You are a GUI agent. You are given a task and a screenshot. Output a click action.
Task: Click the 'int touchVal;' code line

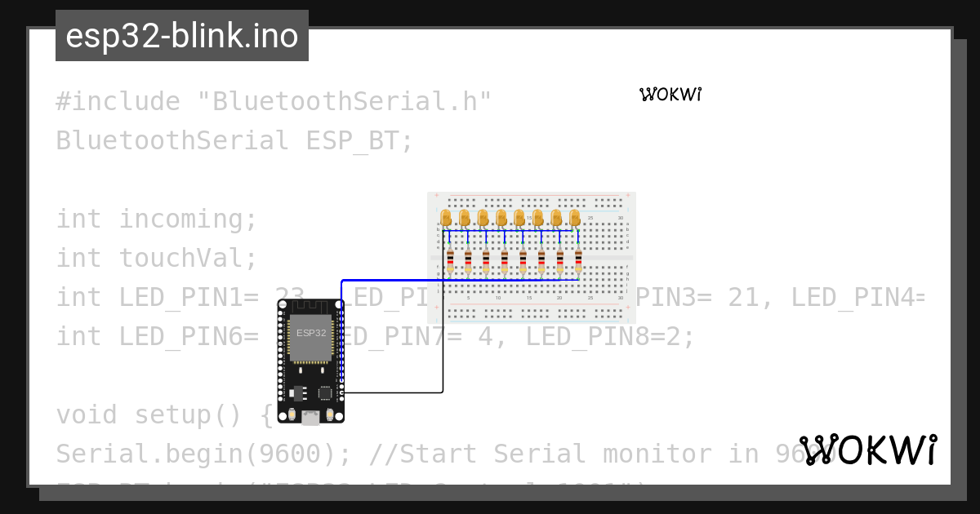(157, 258)
